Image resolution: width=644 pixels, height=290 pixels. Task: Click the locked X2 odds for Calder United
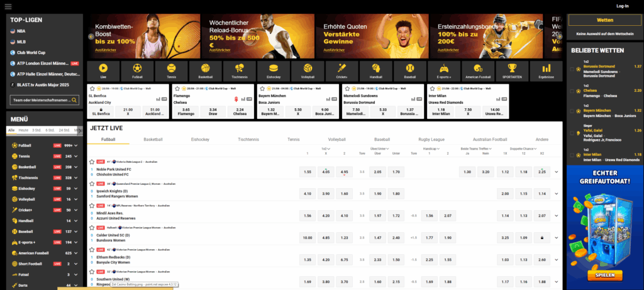tap(541, 237)
